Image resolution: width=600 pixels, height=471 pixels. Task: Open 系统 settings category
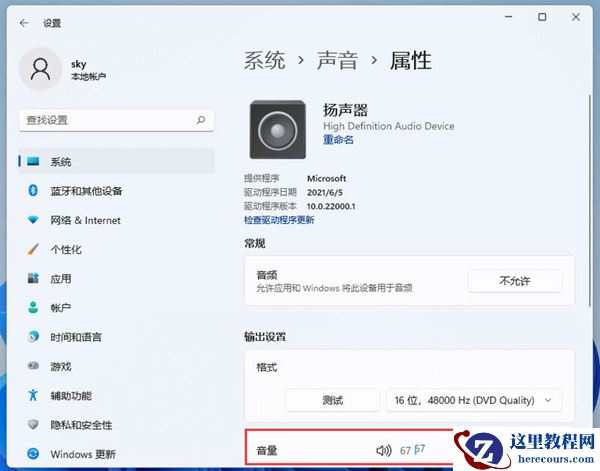[116, 161]
